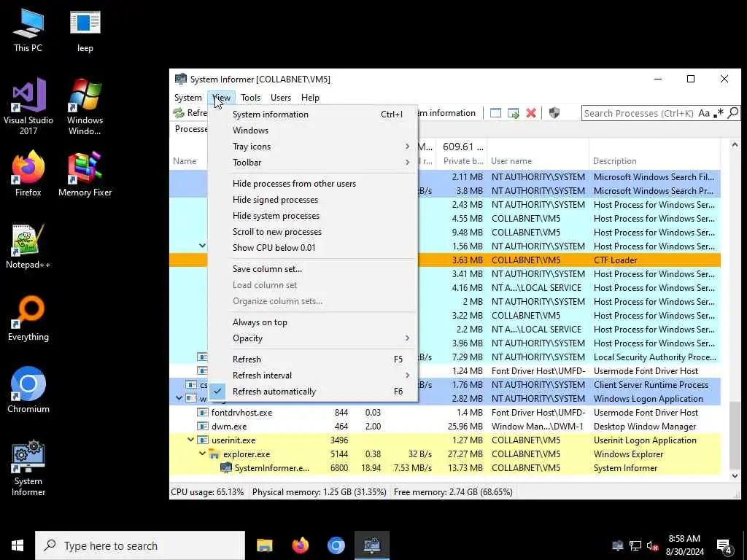The image size is (747, 560).
Task: Select System information menu entry
Action: point(313,114)
